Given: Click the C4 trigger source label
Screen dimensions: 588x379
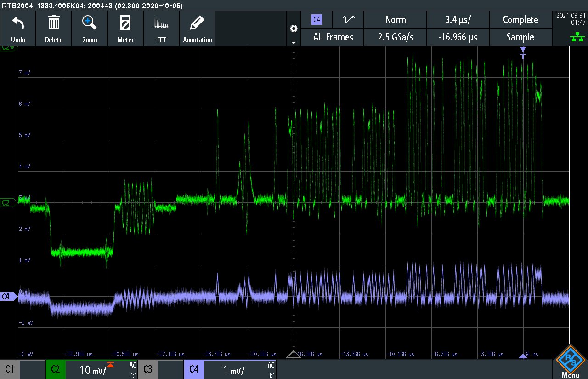Looking at the screenshot, I should point(317,20).
